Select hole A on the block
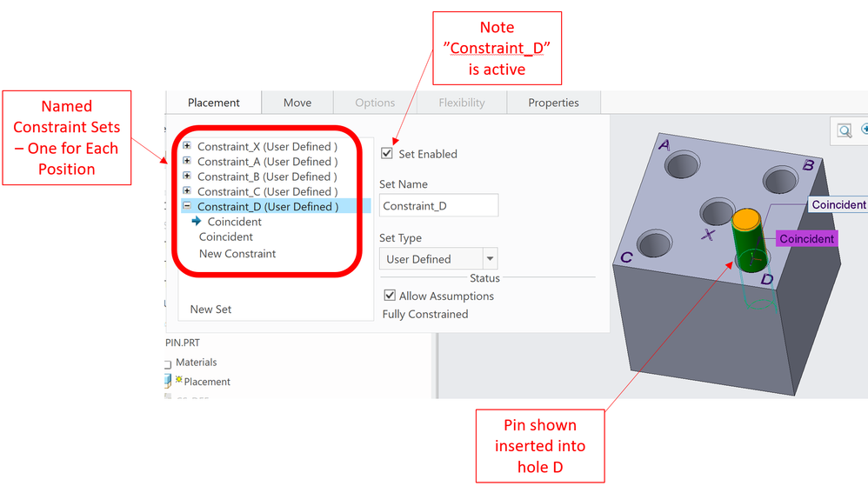Viewport: 868px width, 486px height. pos(683,165)
